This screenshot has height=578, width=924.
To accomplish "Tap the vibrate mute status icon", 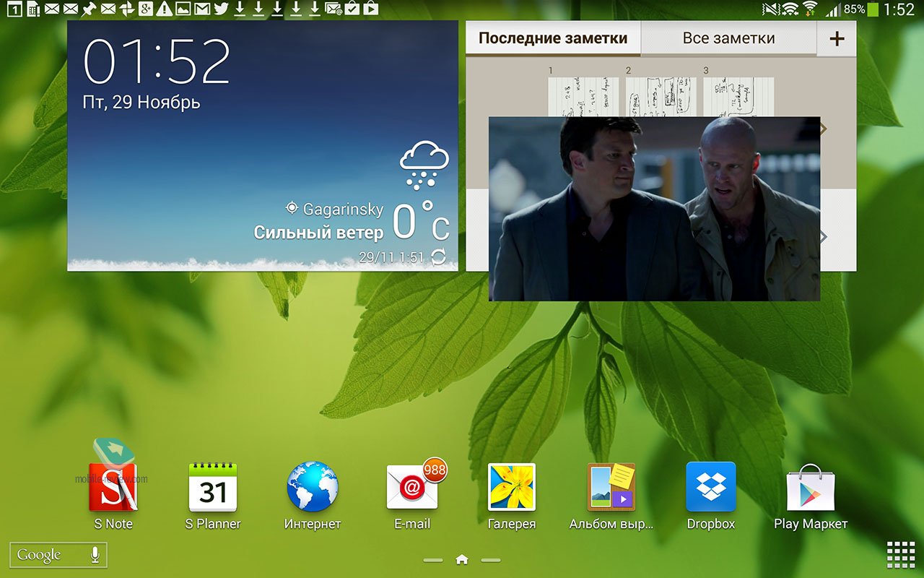I will [x=771, y=9].
